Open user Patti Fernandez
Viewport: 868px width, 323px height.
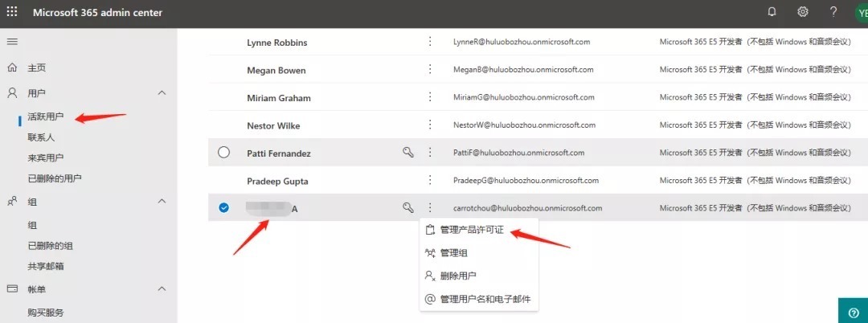pos(278,153)
